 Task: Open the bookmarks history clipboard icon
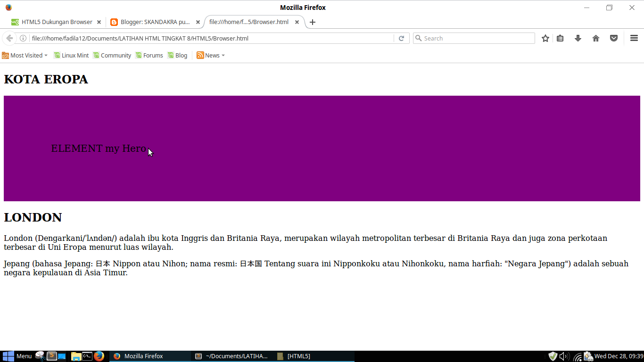[560, 38]
